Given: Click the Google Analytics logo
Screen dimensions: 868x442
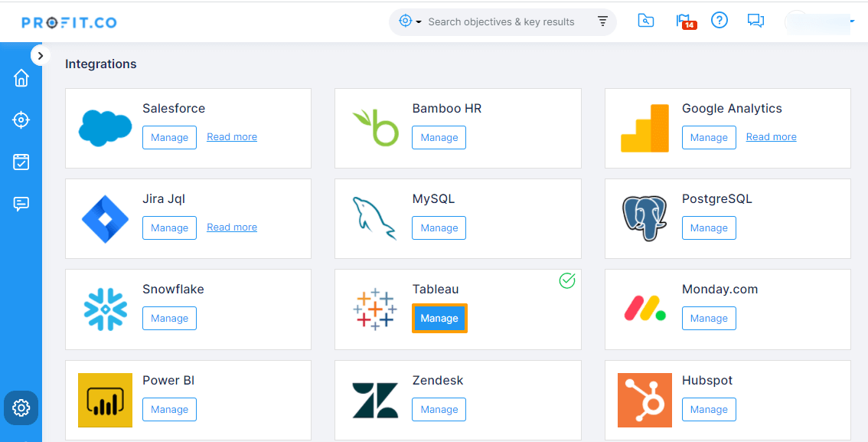Looking at the screenshot, I should pos(645,128).
